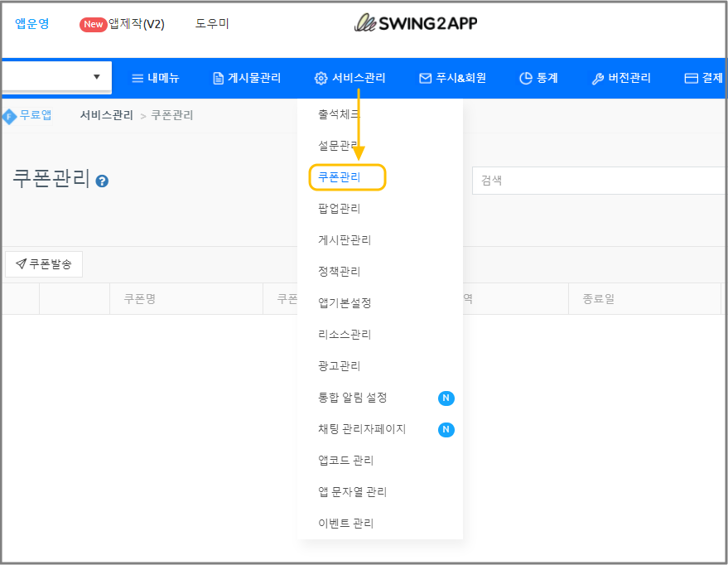Click the help question mark beside 쿠폰관리
This screenshot has height=565, width=728.
coord(103,181)
